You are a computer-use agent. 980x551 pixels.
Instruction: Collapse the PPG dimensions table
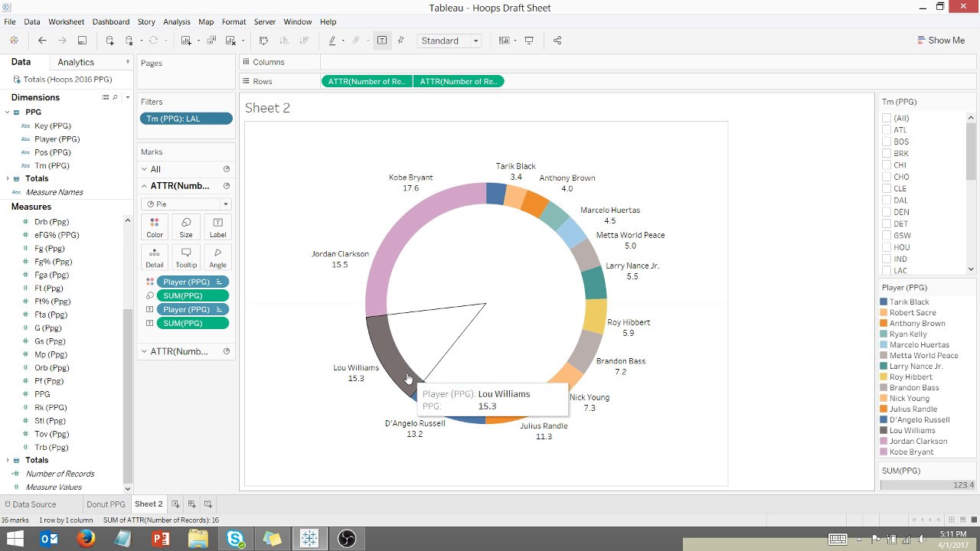click(x=8, y=112)
